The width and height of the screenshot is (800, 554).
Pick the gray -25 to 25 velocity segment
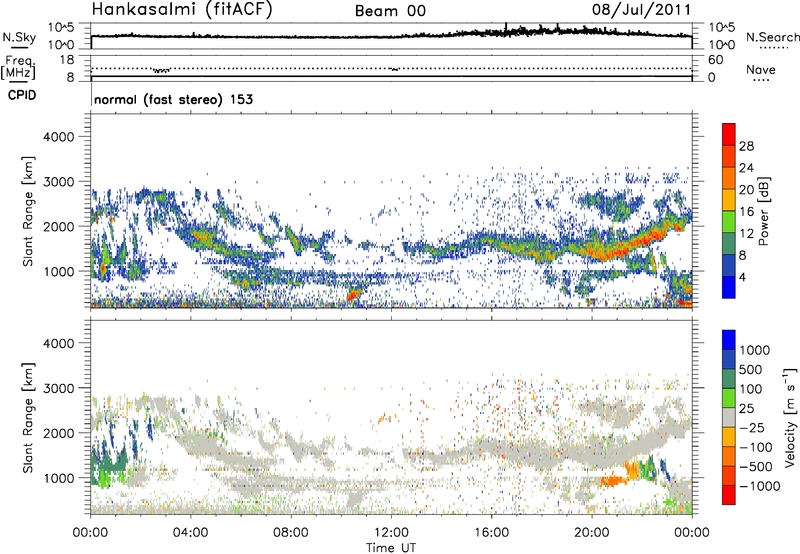(x=729, y=418)
